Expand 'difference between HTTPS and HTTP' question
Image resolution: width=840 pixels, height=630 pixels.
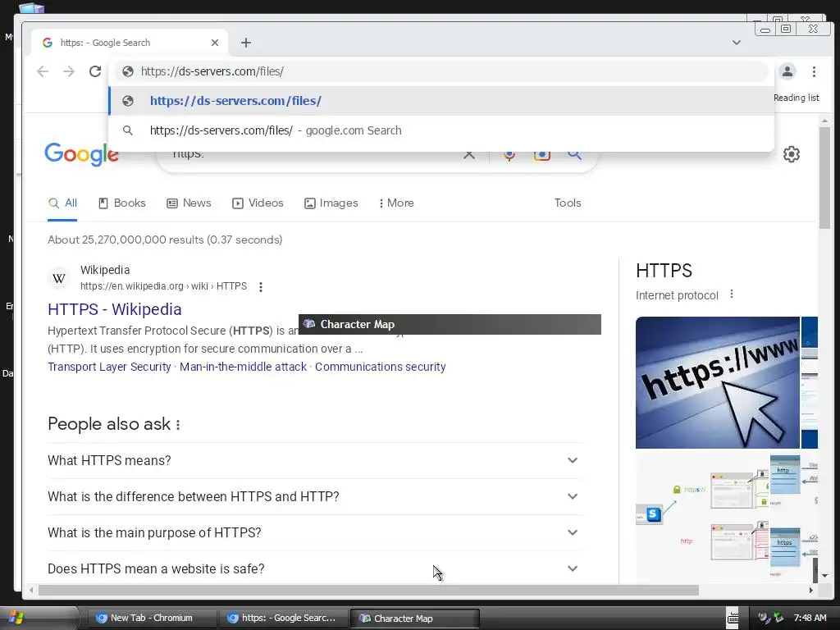pyautogui.click(x=315, y=496)
